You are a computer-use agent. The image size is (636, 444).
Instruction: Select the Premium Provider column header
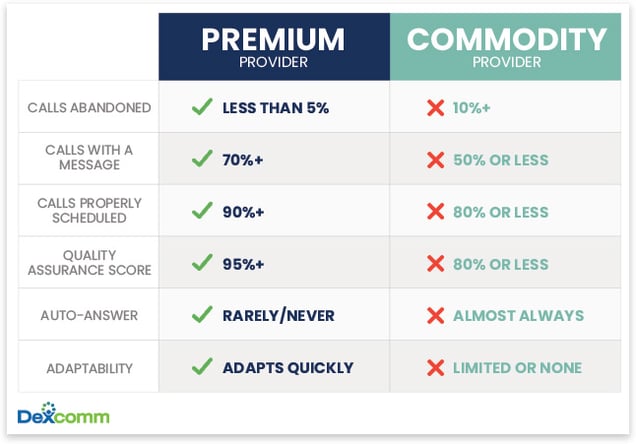click(274, 47)
